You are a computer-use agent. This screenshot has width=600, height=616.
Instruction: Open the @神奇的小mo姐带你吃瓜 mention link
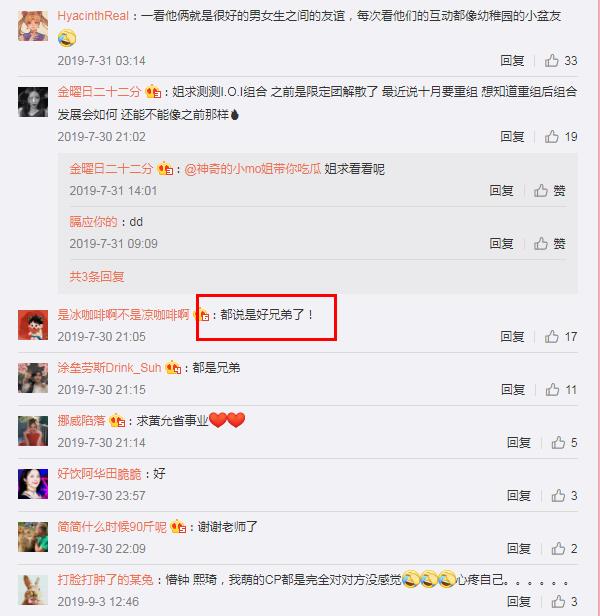[x=253, y=169]
